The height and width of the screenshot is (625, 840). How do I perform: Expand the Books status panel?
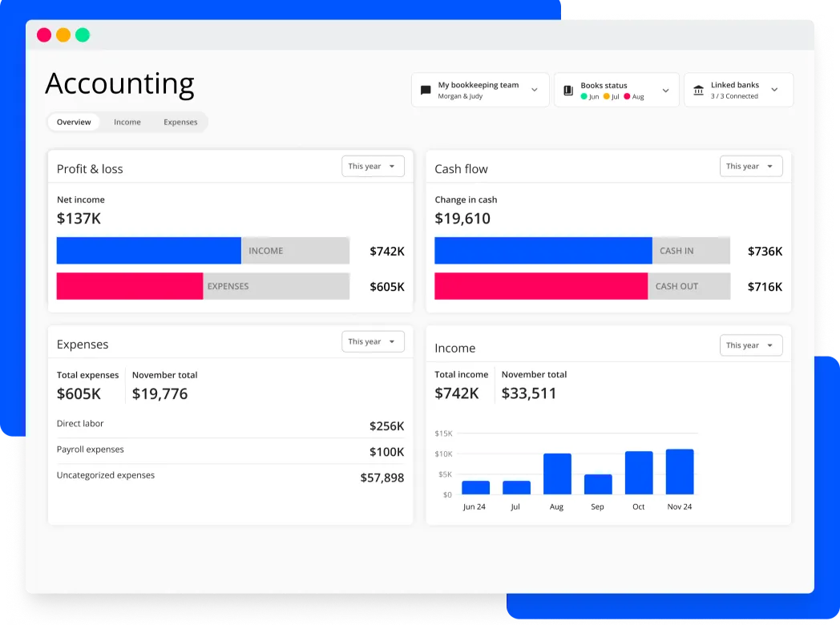tap(665, 89)
